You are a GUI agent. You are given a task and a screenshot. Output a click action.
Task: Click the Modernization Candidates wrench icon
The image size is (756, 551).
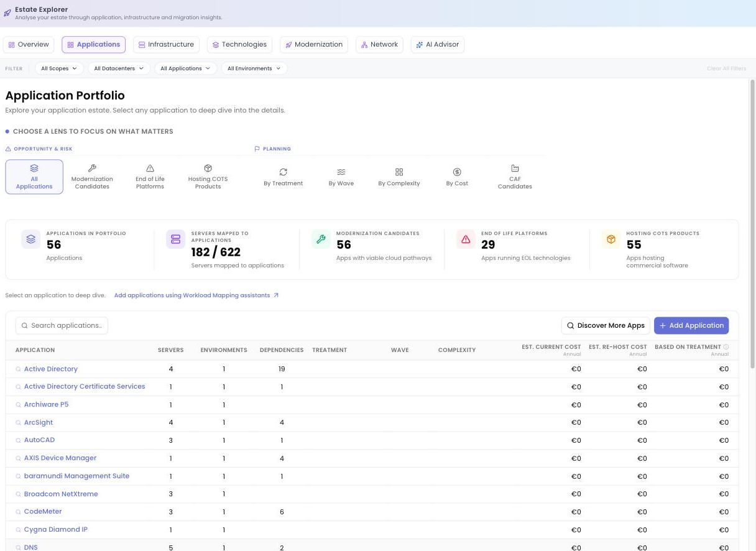[x=321, y=239]
